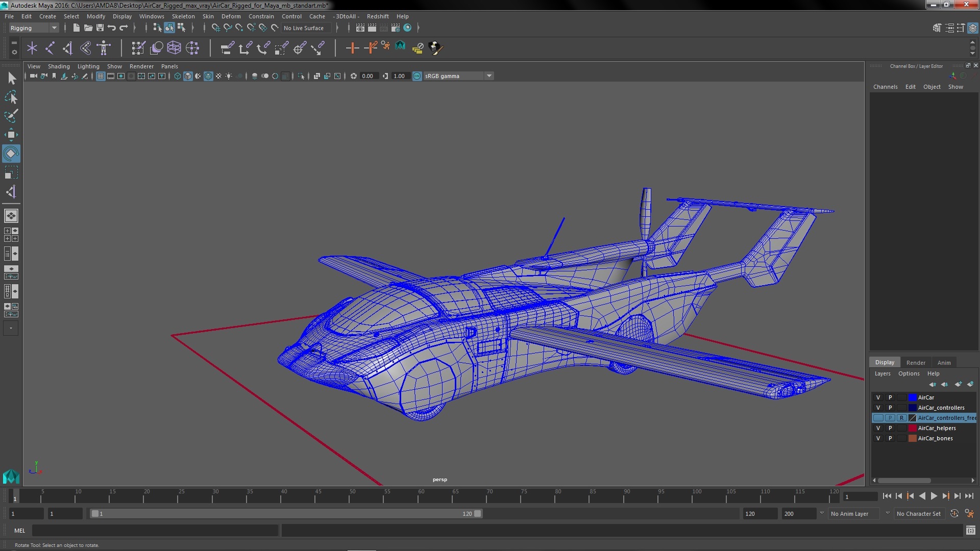This screenshot has width=980, height=551.
Task: Choose the Scale tool
Action: 11,172
